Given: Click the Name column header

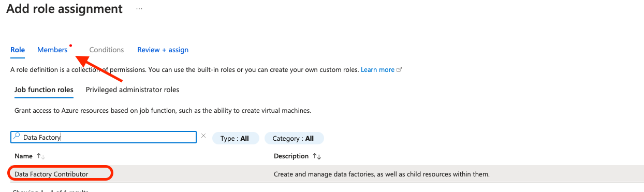Looking at the screenshot, I should pyautogui.click(x=24, y=156).
